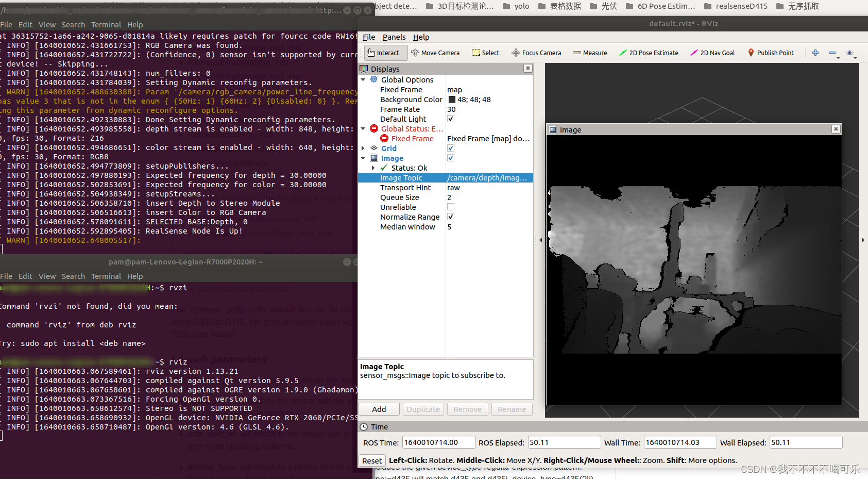Click the Wall Elapsed field
The image size is (868, 479).
(x=806, y=442)
